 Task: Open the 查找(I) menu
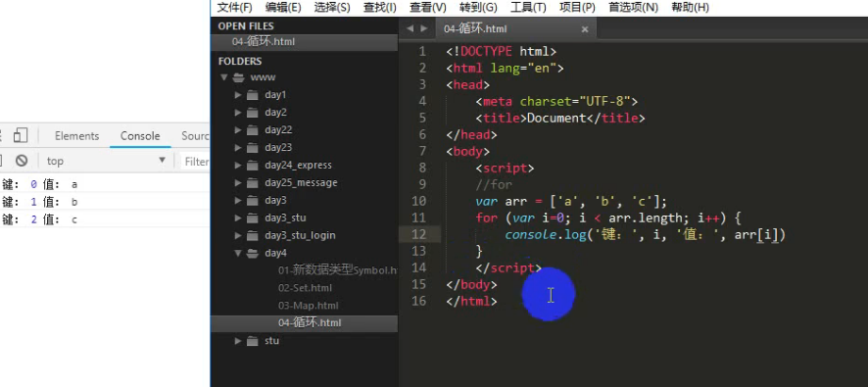[x=380, y=7]
